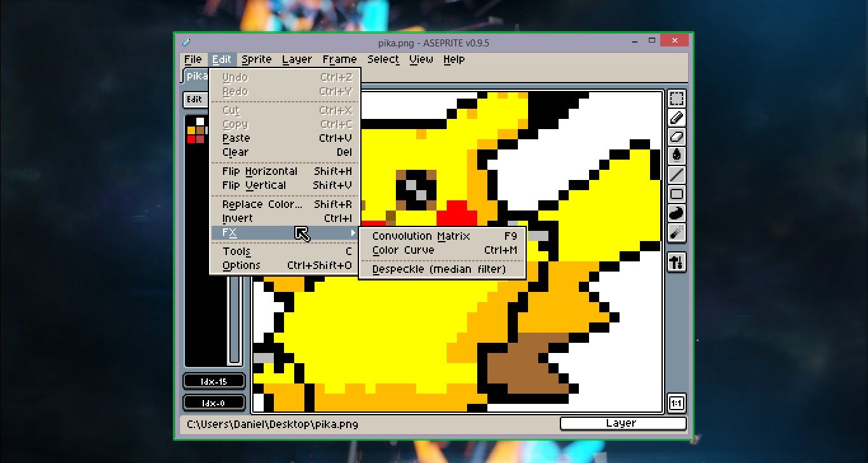Minimize the ASEPRITE window
The width and height of the screenshot is (868, 463).
click(x=635, y=41)
